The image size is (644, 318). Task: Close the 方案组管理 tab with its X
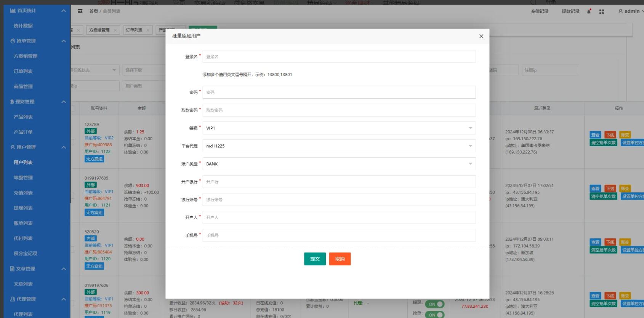(x=115, y=30)
